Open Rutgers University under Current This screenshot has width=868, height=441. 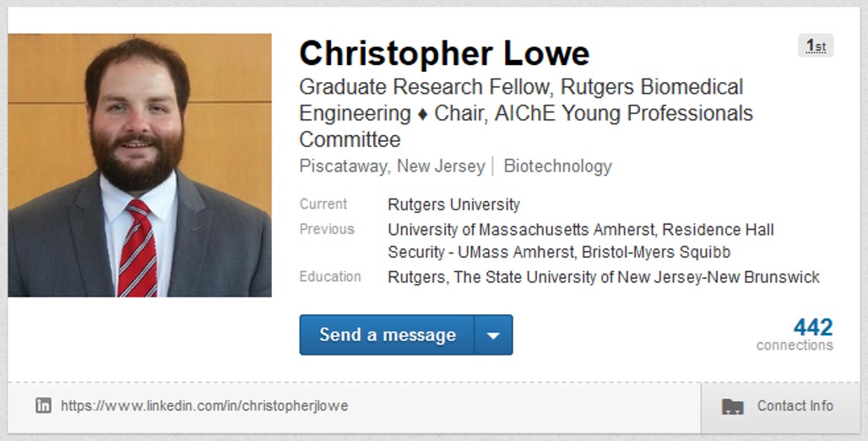coord(453,204)
